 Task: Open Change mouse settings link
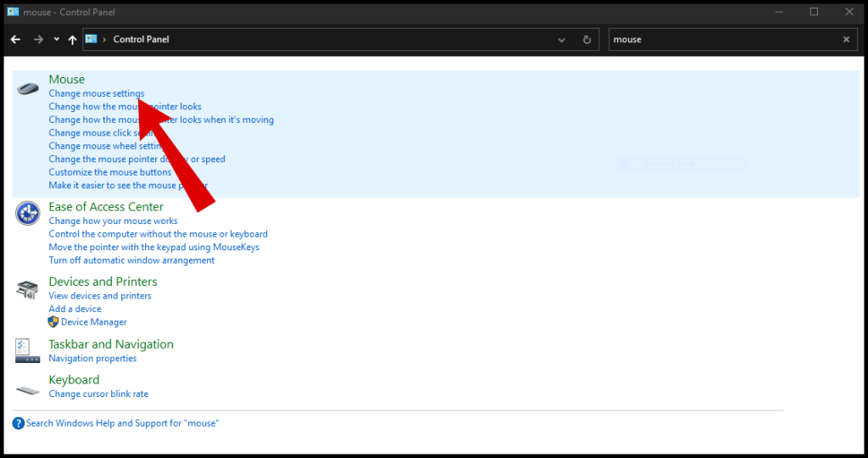click(x=97, y=93)
